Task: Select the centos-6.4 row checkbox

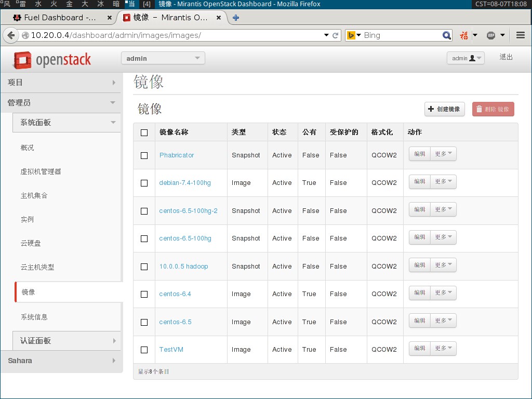Action: (x=144, y=294)
